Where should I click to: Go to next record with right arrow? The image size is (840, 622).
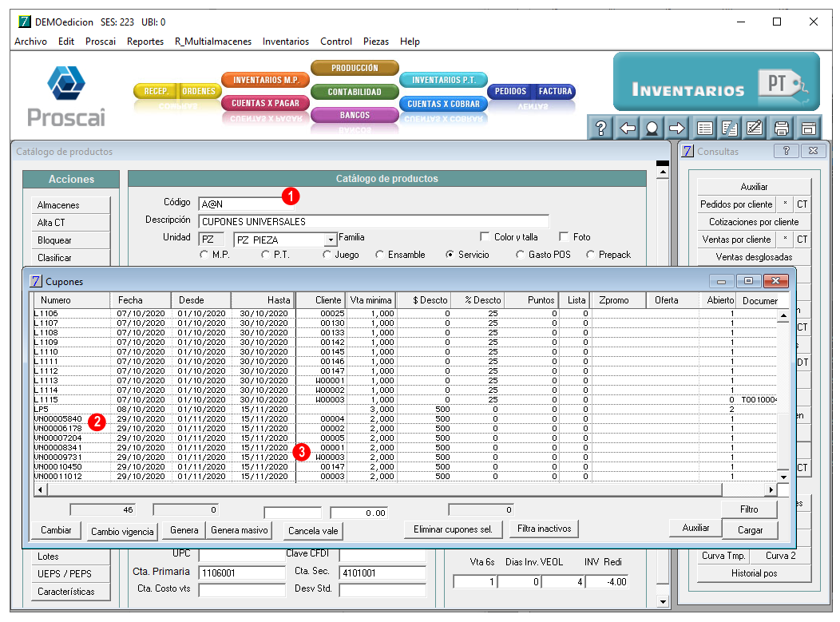[677, 128]
